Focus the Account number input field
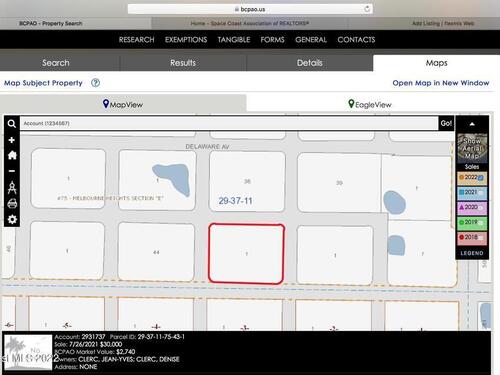The width and height of the screenshot is (500, 375). pyautogui.click(x=229, y=123)
